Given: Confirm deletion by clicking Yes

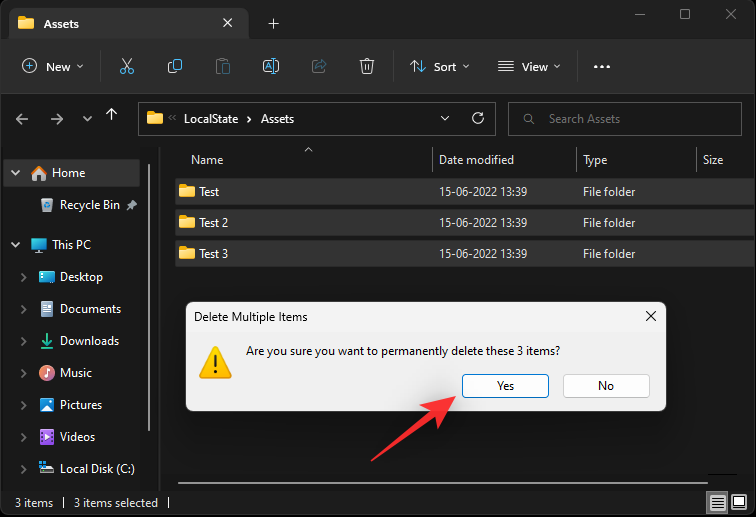Looking at the screenshot, I should (505, 386).
